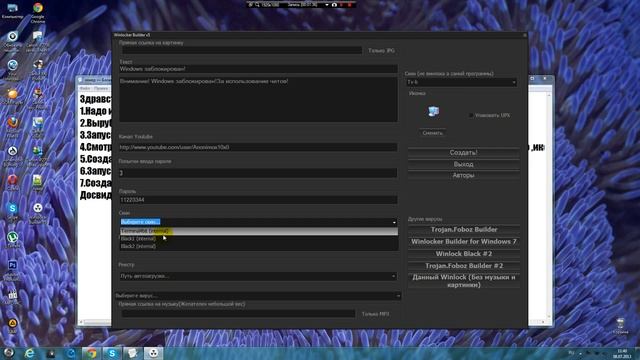The height and width of the screenshot is (360, 640).
Task: Click the Winlocker Builder taskbar button
Action: pyautogui.click(x=153, y=353)
